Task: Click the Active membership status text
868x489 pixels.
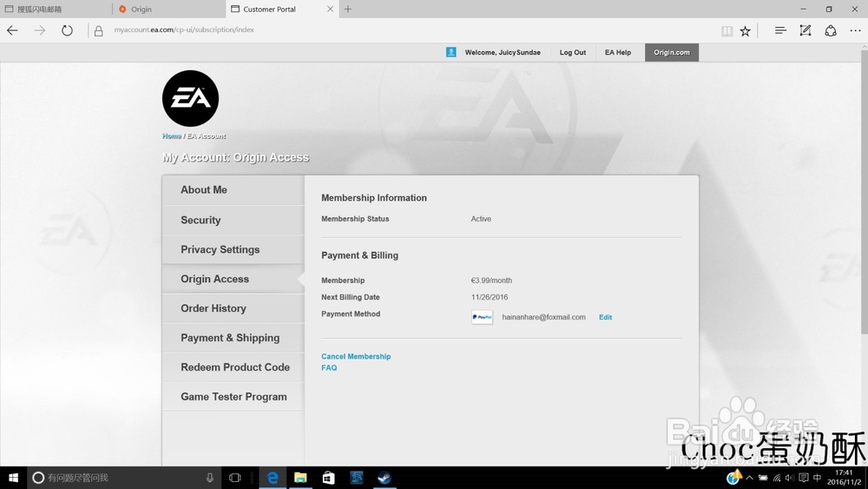Action: click(481, 219)
